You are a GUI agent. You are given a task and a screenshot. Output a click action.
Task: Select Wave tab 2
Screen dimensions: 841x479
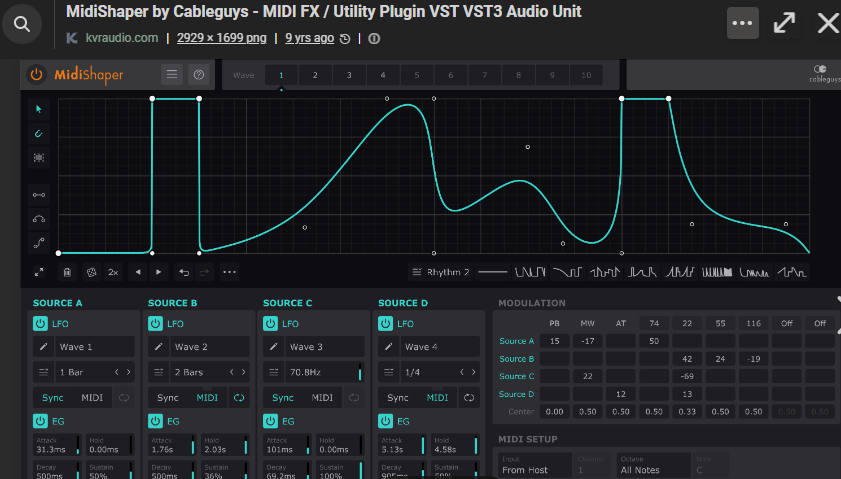(x=315, y=75)
